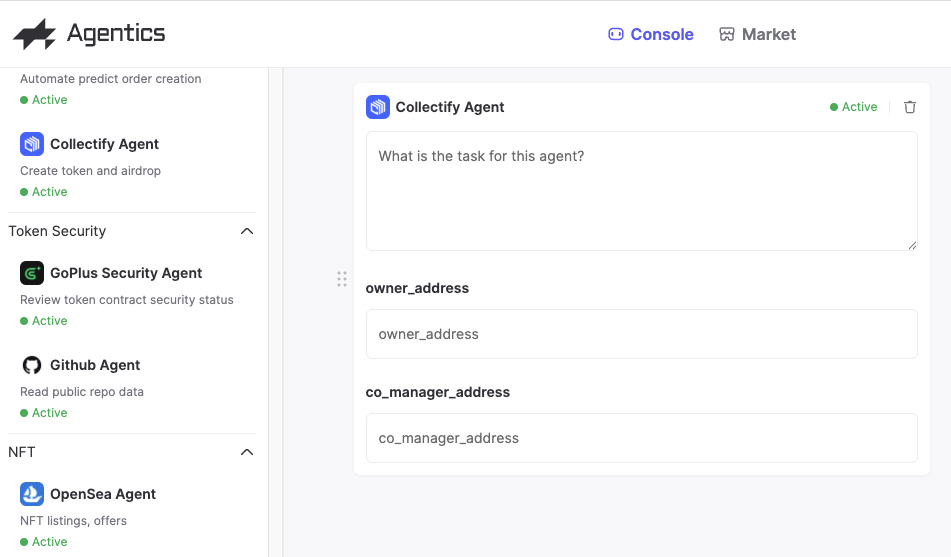951x557 pixels.
Task: Focus the owner_address input field
Action: coord(642,334)
